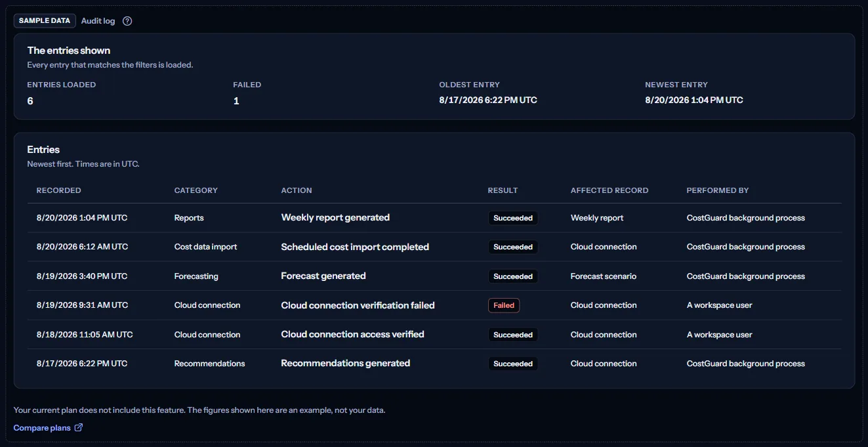Click the Weekly report affected record cell
This screenshot has width=868, height=447.
[597, 218]
